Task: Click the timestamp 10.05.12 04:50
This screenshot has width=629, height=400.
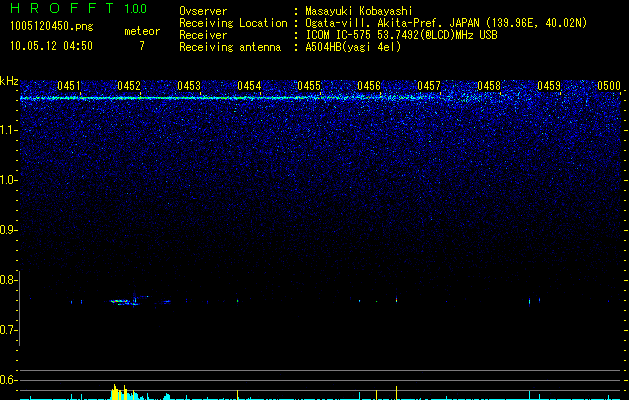Action: tap(51, 46)
